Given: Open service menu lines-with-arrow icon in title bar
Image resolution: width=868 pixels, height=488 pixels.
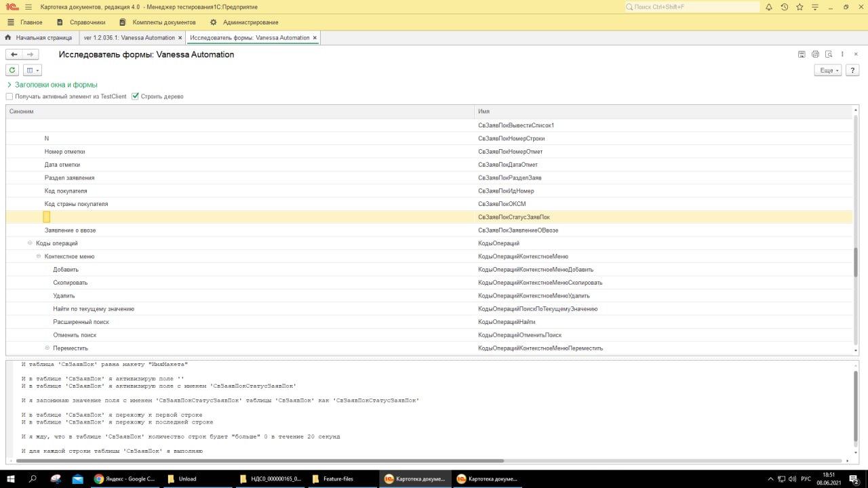Looking at the screenshot, I should [x=815, y=7].
